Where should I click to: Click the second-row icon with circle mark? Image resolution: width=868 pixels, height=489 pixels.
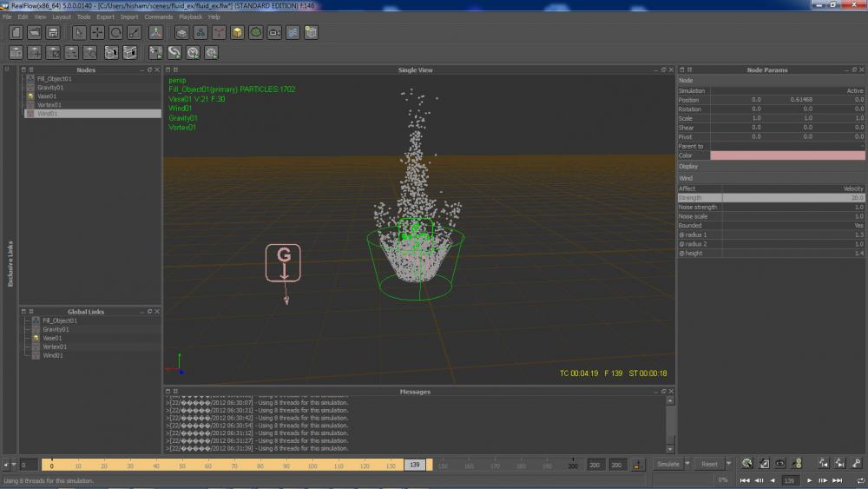coord(89,53)
